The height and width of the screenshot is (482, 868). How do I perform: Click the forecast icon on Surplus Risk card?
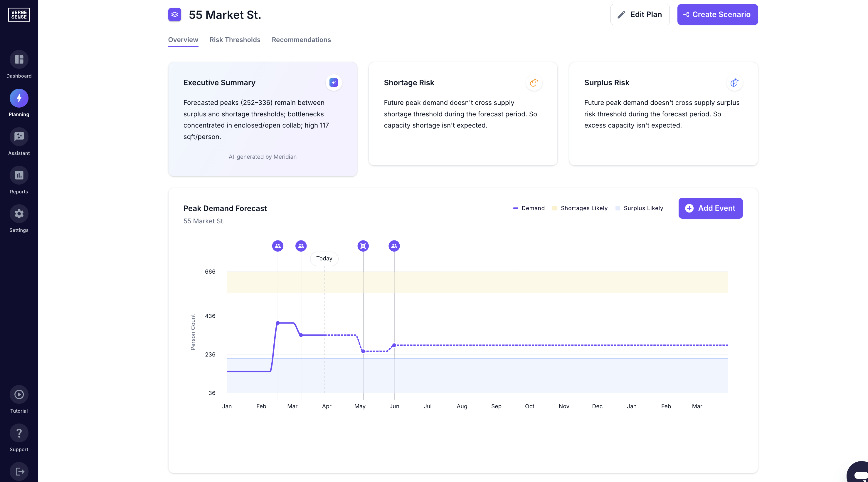pos(734,83)
